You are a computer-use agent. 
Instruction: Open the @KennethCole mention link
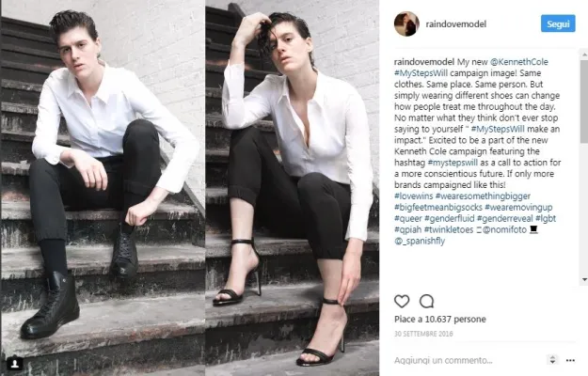519,62
